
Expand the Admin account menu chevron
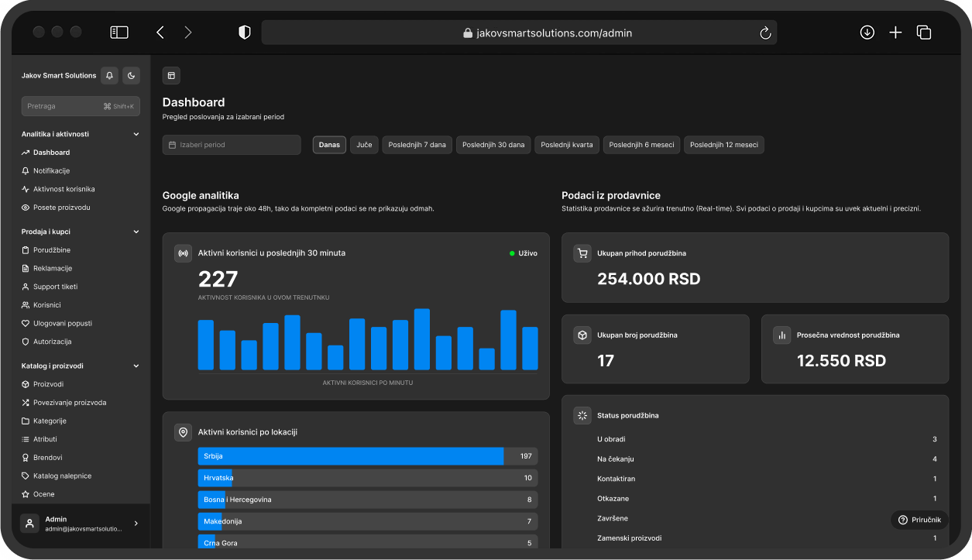click(136, 524)
